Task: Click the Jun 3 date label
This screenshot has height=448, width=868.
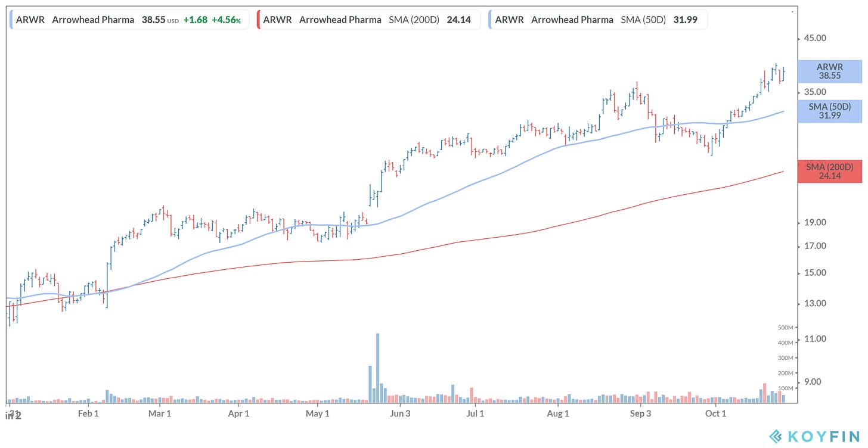Action: pos(400,413)
